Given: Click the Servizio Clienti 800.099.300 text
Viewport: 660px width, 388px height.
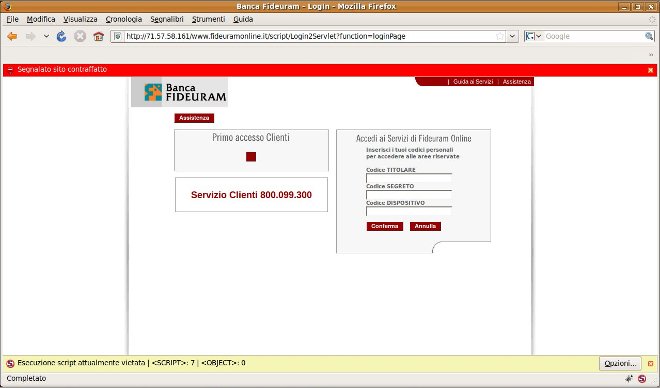Looking at the screenshot, I should 251,195.
